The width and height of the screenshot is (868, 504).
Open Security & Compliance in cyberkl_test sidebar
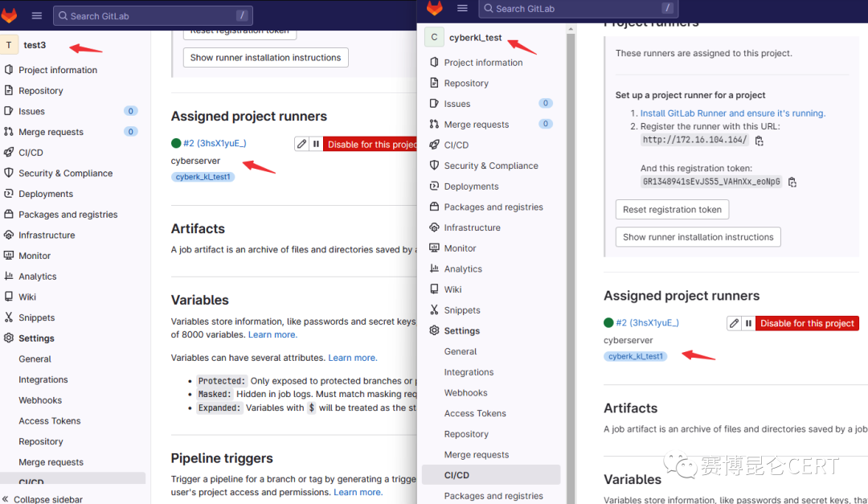tap(491, 166)
